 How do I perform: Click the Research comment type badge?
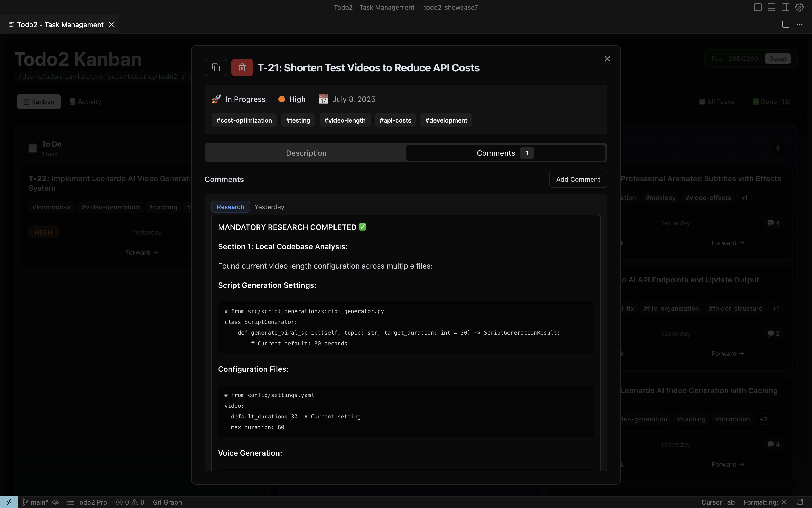tap(230, 207)
